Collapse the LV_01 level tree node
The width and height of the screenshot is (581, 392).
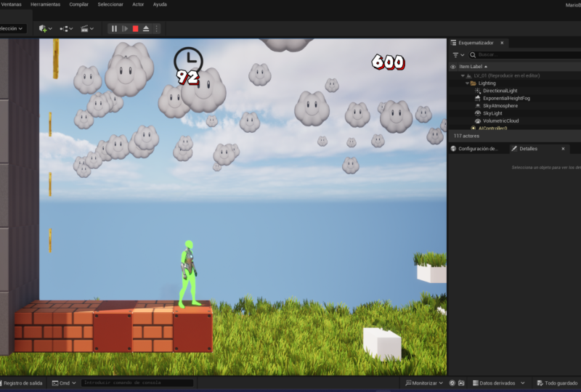click(x=463, y=75)
